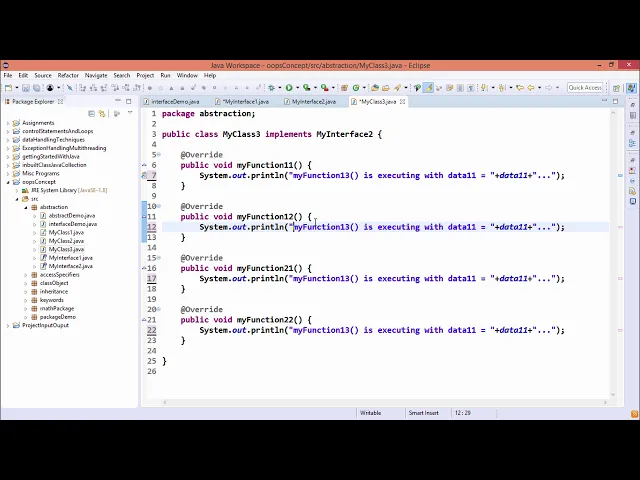Image resolution: width=640 pixels, height=480 pixels.
Task: Click the New Java Package icon
Action: [x=344, y=87]
